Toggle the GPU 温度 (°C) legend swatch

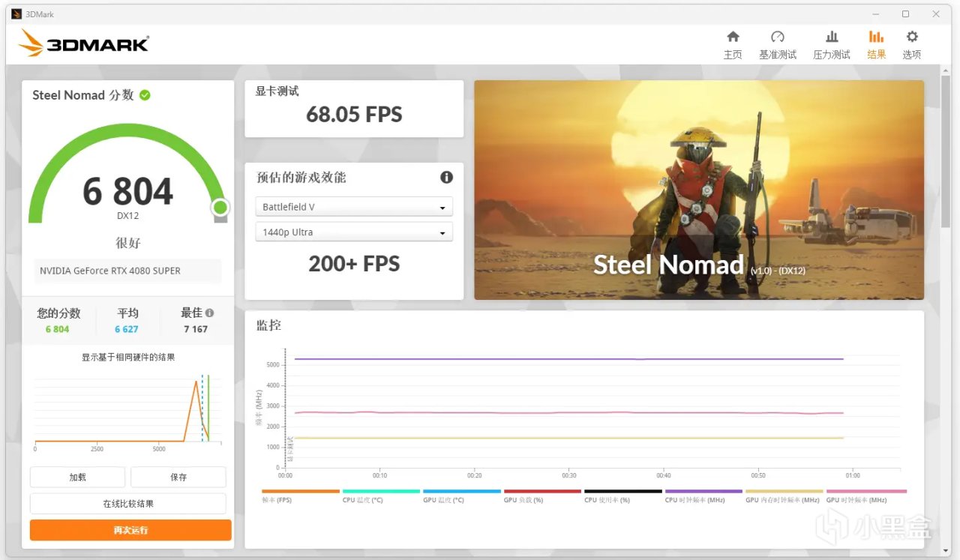click(462, 492)
